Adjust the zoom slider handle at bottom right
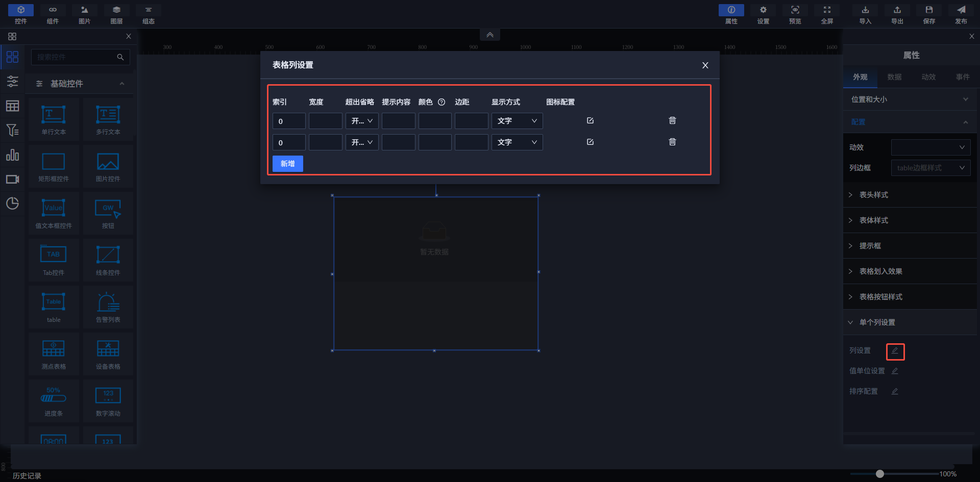The height and width of the screenshot is (482, 980). click(880, 474)
